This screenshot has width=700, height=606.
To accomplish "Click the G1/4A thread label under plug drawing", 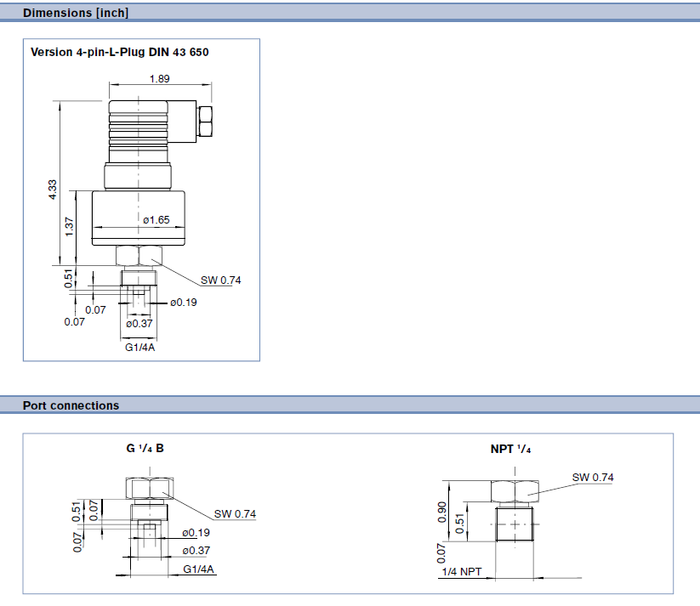I will coord(139,347).
